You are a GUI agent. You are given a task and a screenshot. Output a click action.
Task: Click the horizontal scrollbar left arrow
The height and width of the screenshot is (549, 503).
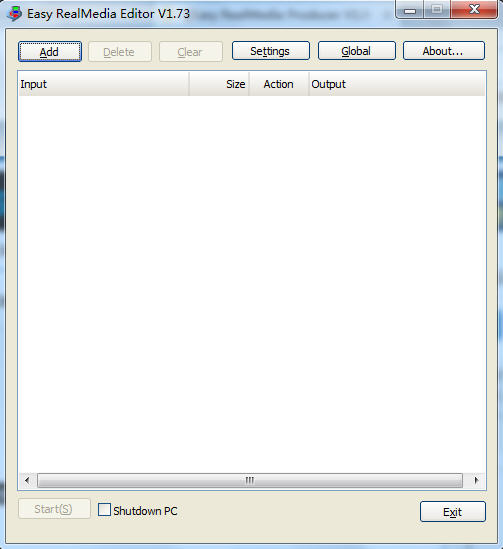27,480
